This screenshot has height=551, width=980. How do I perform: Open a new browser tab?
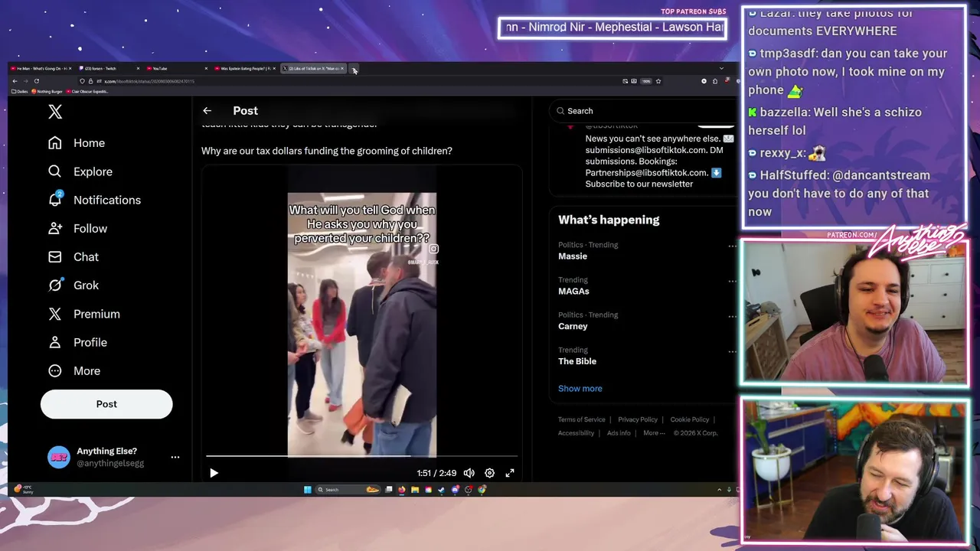coord(354,69)
